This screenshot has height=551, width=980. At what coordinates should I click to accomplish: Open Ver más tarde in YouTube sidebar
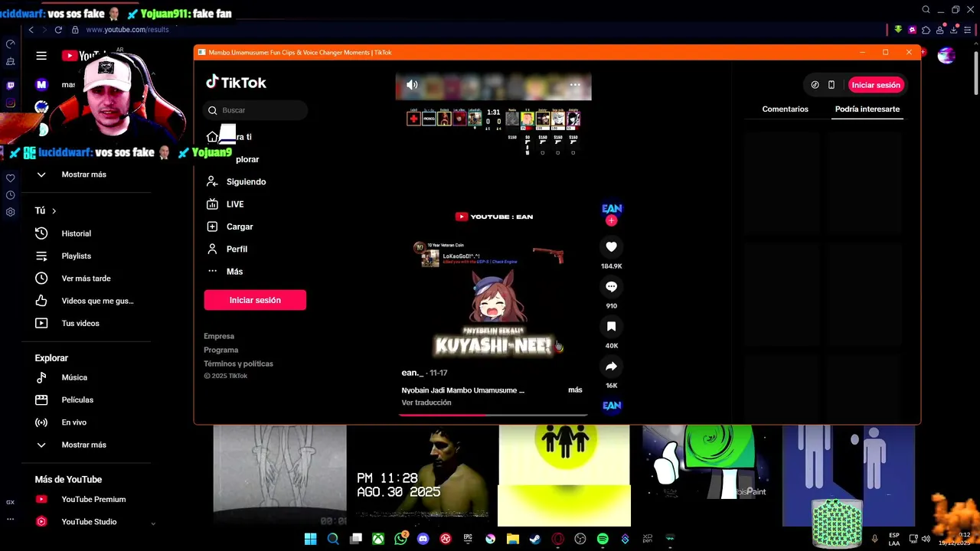click(x=86, y=279)
